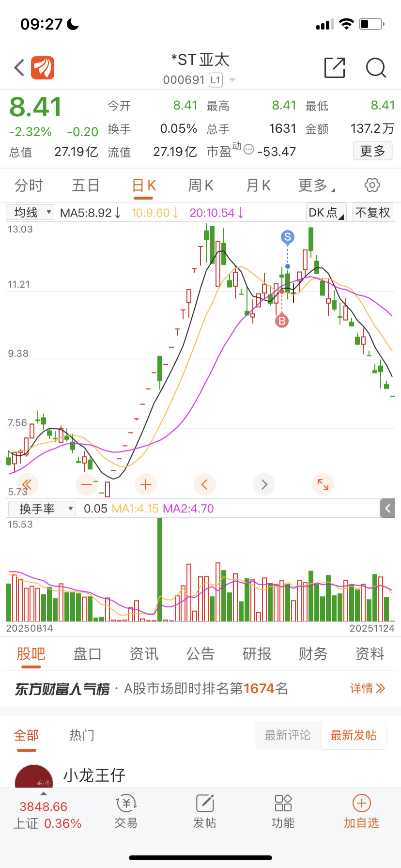
Task: Tap the back arrow icon
Action: point(19,68)
